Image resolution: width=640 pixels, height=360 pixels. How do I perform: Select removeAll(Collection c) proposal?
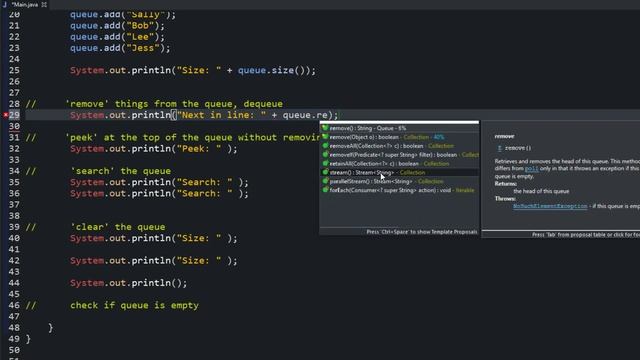click(399, 146)
